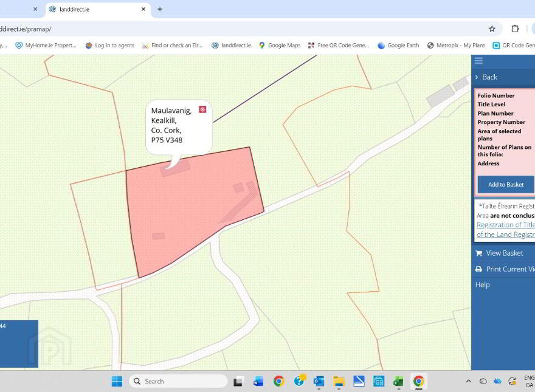Click the Maulavanig address text in popup
The image size is (535, 392).
(171, 125)
